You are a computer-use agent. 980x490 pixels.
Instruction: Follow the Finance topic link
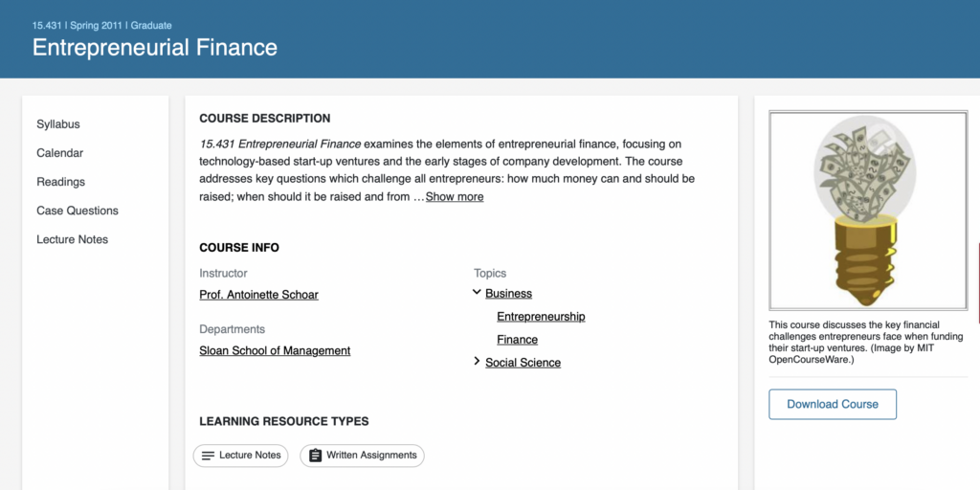(518, 340)
